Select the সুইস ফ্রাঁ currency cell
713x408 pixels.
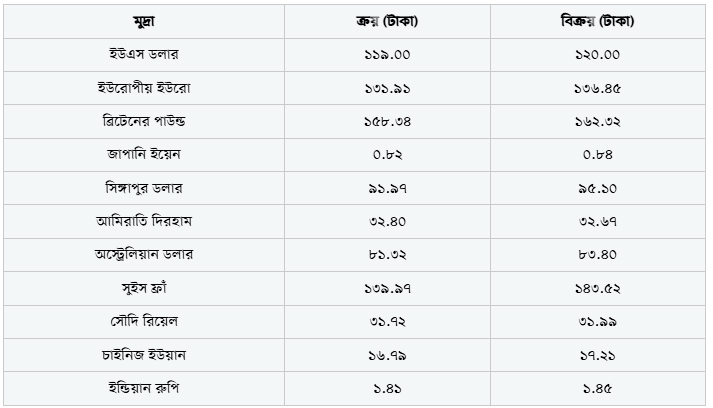pos(144,288)
